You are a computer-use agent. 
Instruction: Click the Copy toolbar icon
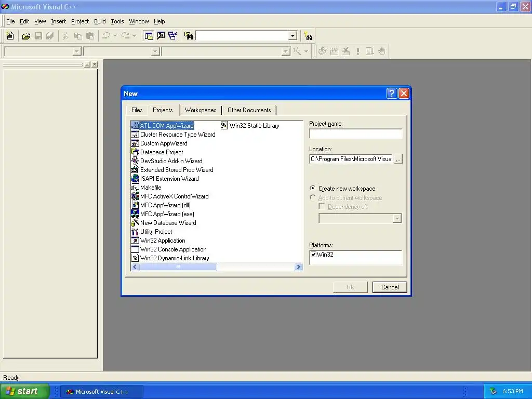pos(78,36)
